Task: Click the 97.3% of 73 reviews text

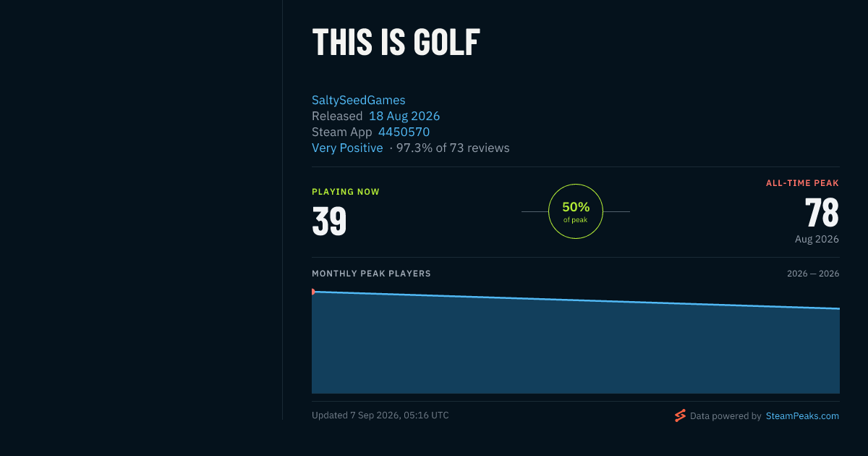Action: pos(453,148)
